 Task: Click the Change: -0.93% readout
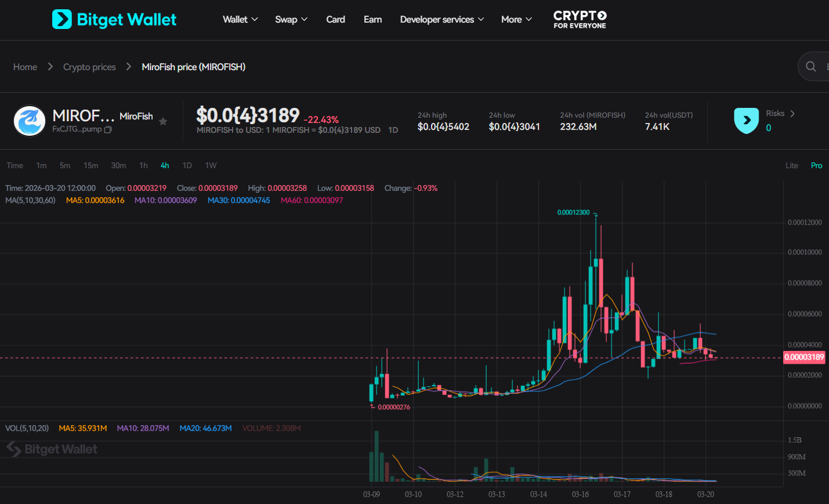(411, 188)
